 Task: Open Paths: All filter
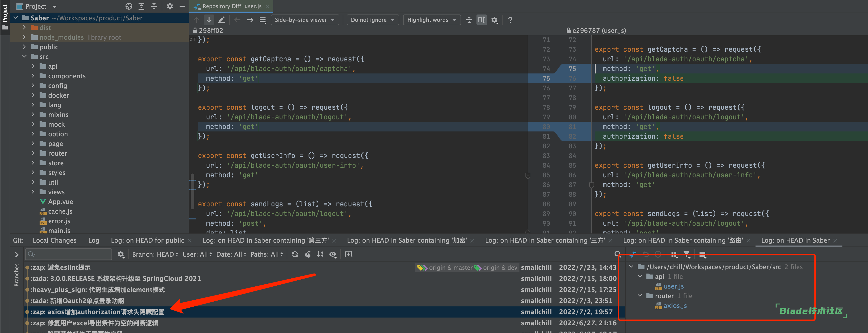click(x=267, y=254)
